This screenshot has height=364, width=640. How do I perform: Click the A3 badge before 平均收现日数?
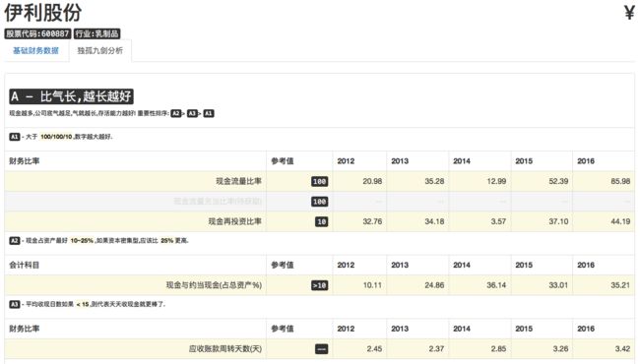(x=15, y=304)
